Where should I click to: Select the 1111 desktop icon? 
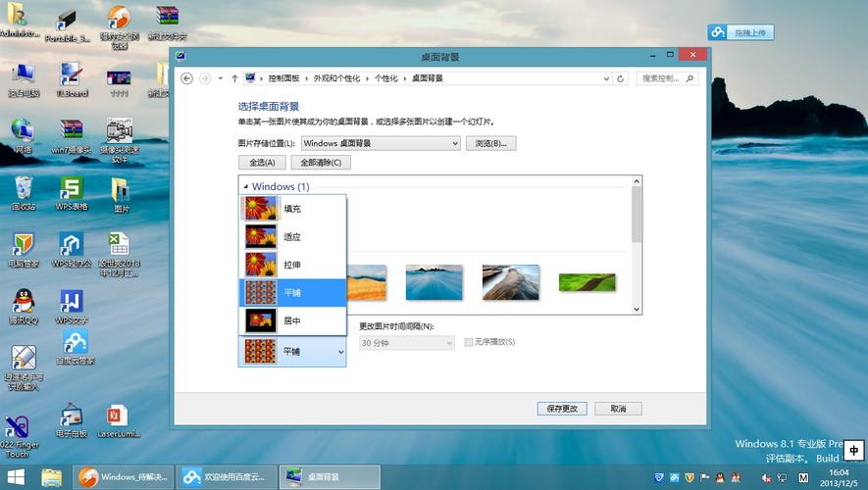coord(119,83)
